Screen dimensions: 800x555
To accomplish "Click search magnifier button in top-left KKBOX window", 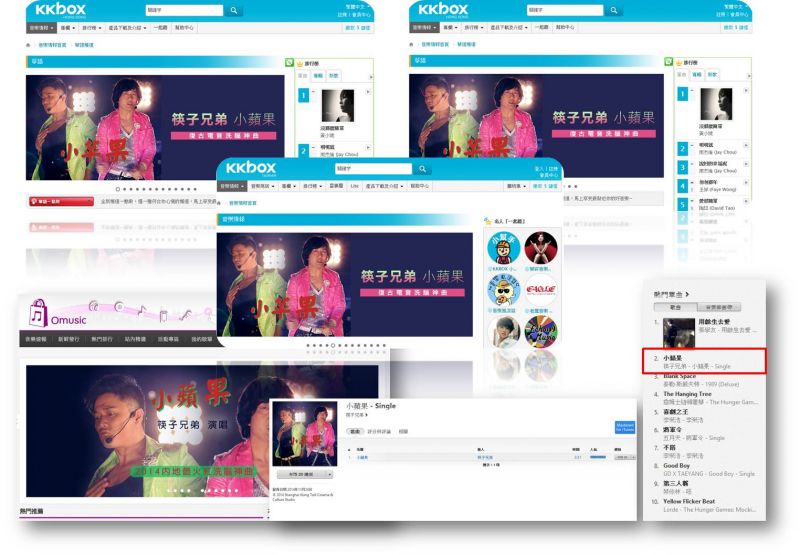I will coord(234,10).
